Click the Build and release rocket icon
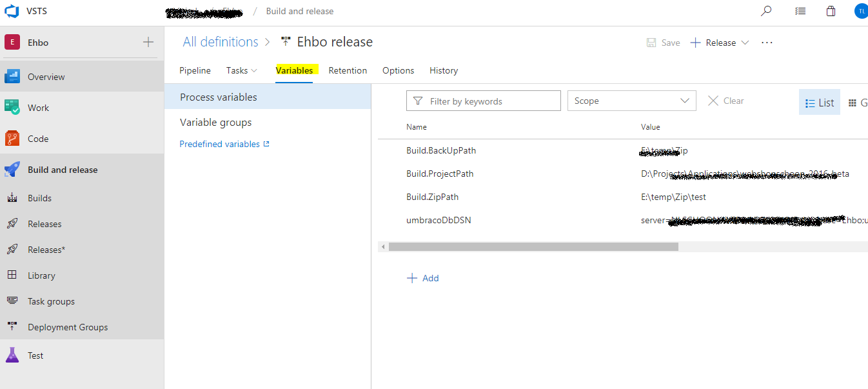The image size is (868, 389). click(x=12, y=170)
